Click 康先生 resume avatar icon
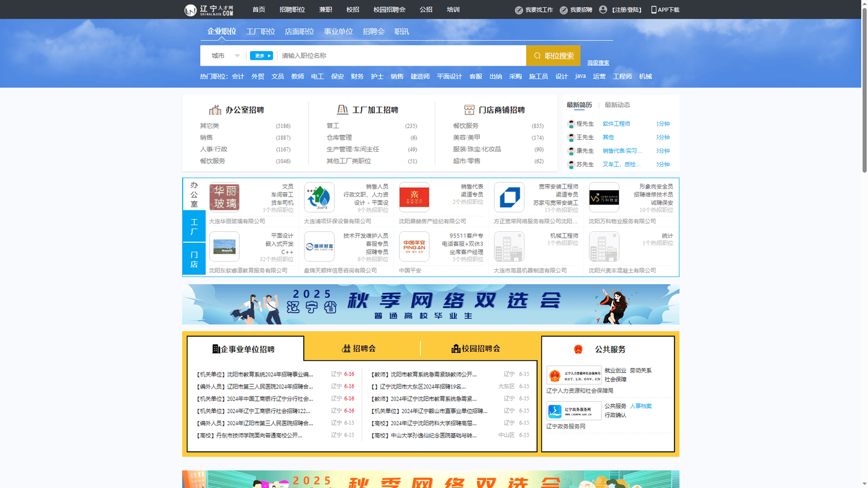This screenshot has width=868, height=488. pos(571,151)
